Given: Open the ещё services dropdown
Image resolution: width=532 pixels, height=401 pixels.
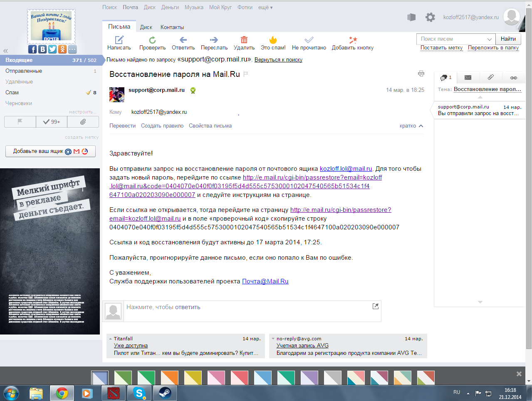Looking at the screenshot, I should click(265, 7).
